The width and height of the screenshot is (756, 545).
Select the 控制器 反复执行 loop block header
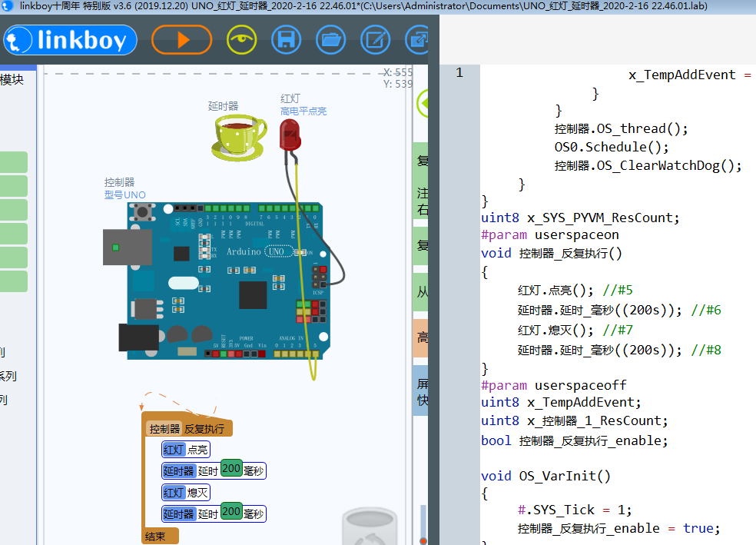[x=187, y=428]
